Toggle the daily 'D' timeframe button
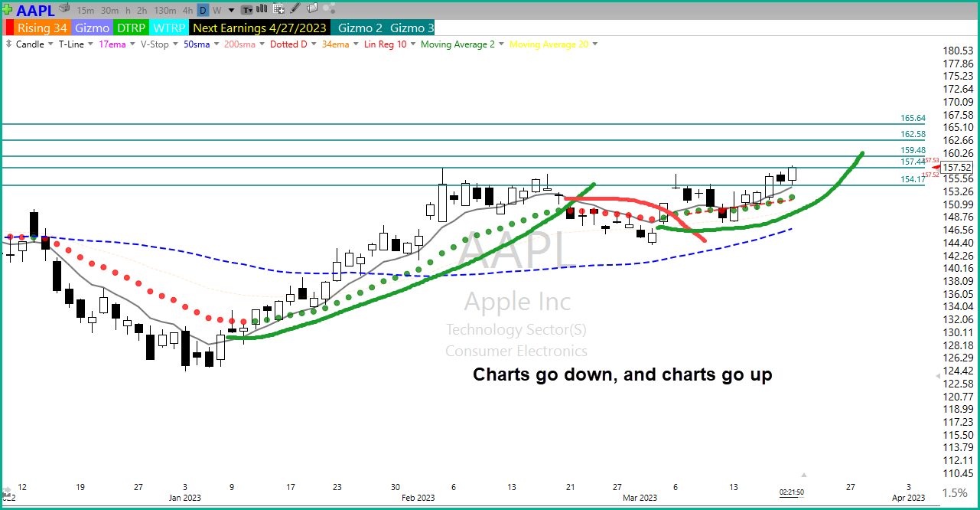Viewport: 980px width, 510px height. [x=203, y=11]
